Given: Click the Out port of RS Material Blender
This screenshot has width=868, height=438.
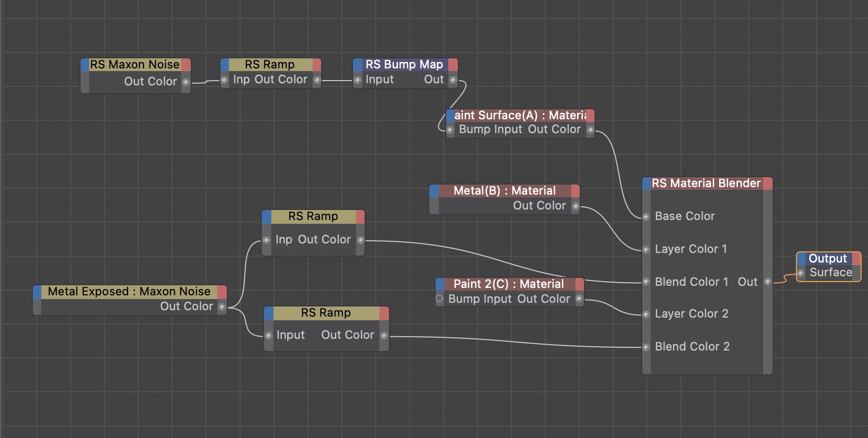Looking at the screenshot, I should point(767,282).
